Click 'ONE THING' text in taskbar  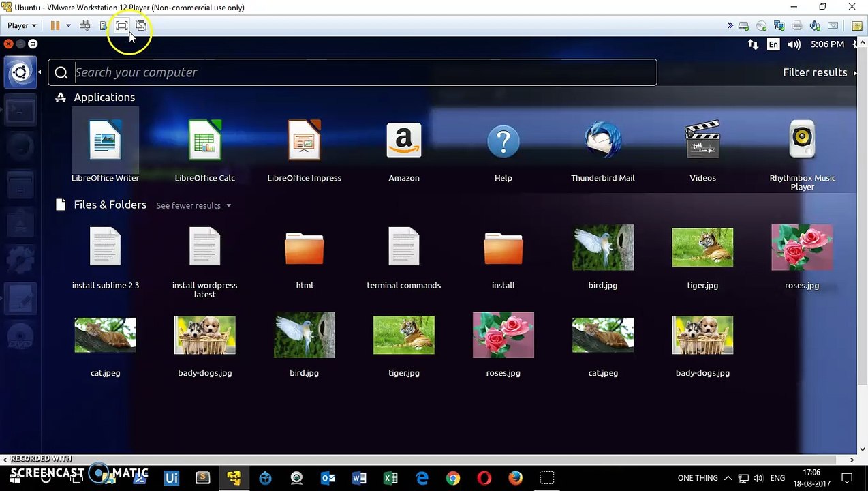pyautogui.click(x=698, y=478)
